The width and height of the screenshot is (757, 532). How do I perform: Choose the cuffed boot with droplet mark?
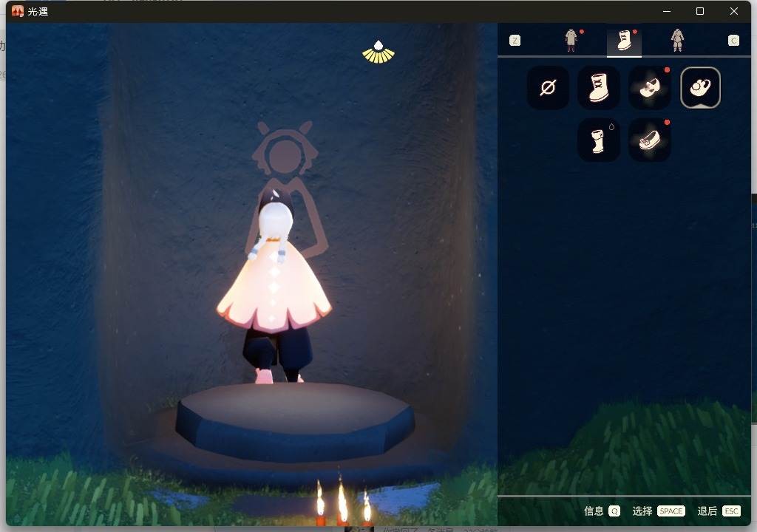599,140
